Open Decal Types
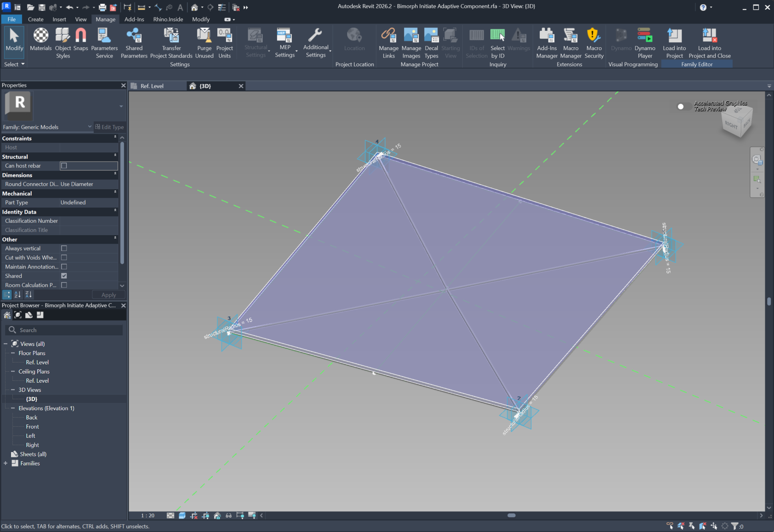 coord(431,43)
